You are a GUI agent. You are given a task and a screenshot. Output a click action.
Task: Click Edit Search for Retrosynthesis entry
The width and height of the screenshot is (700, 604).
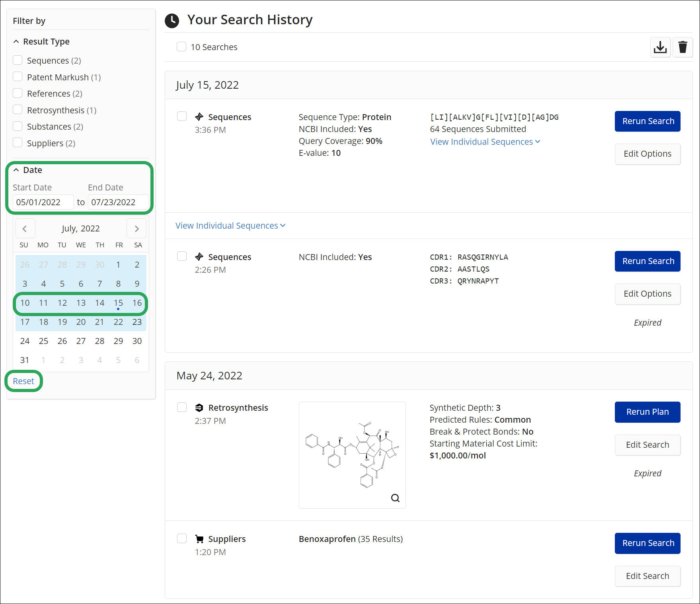tap(647, 445)
